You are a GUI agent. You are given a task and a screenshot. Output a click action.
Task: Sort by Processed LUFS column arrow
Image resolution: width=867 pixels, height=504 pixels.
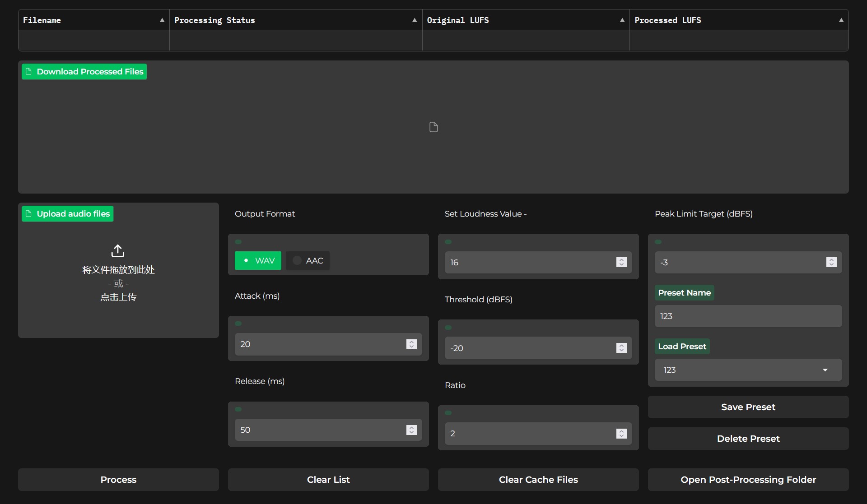click(841, 20)
